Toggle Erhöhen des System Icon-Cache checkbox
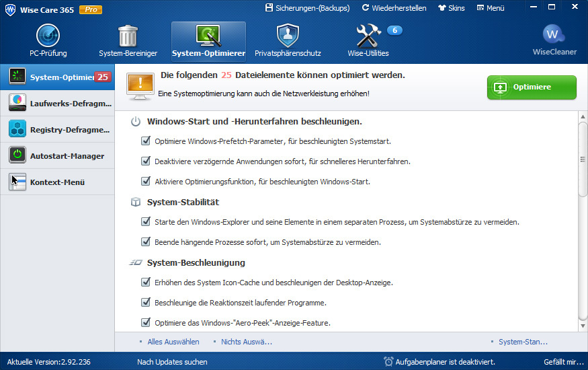The height and width of the screenshot is (370, 588). coord(146,282)
